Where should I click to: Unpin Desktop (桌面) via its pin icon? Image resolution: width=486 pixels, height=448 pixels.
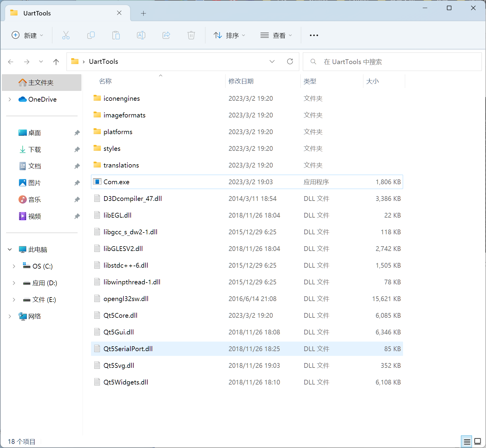77,133
